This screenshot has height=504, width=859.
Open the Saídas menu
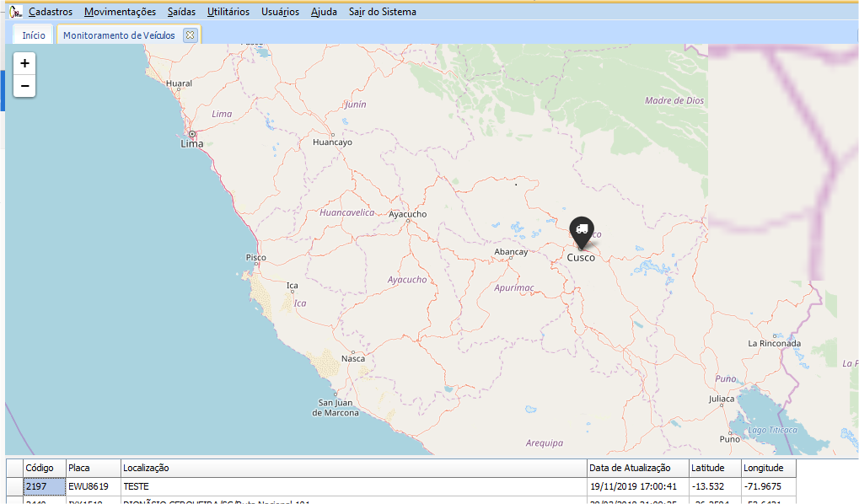coord(181,12)
